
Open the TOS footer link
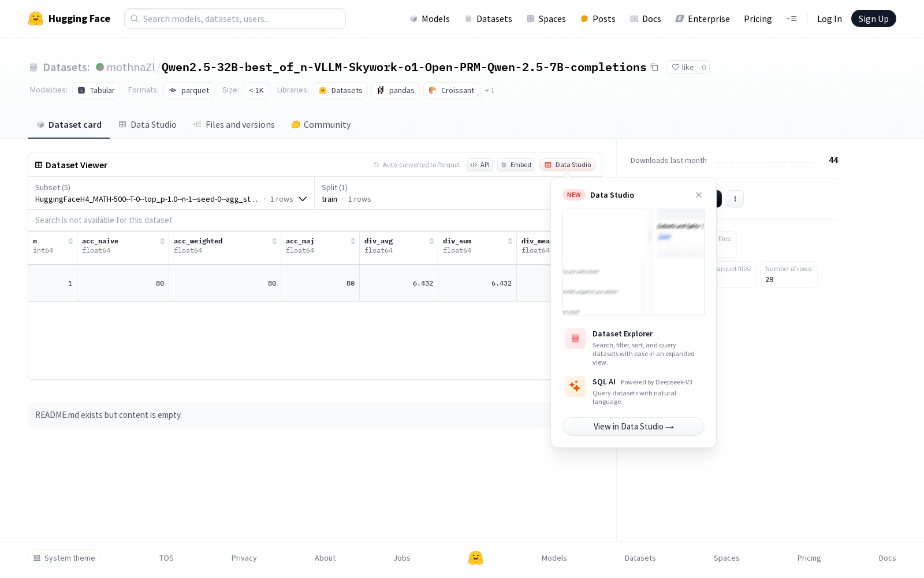pyautogui.click(x=166, y=558)
